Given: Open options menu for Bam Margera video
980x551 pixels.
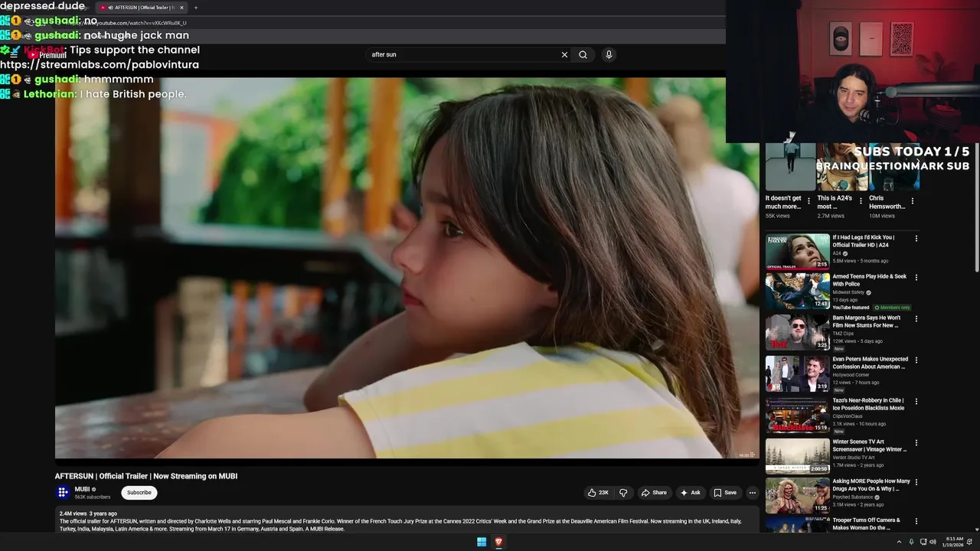Looking at the screenshot, I should pyautogui.click(x=916, y=318).
